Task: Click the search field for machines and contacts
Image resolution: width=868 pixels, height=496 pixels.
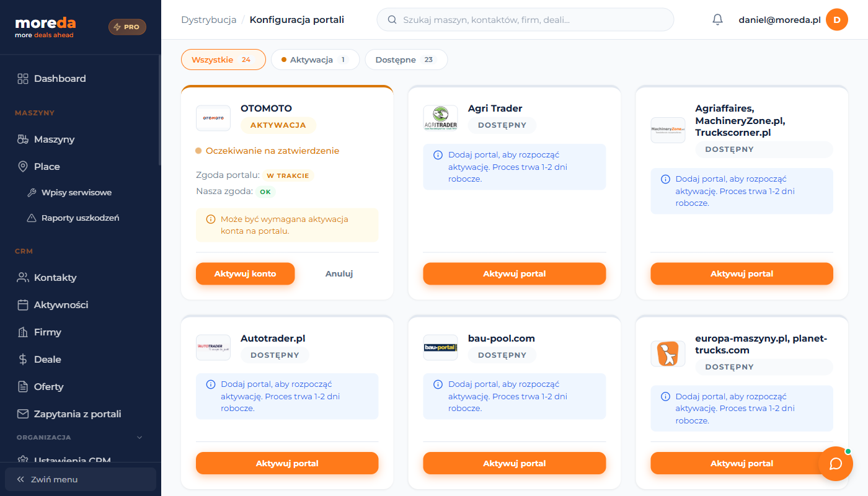Action: pyautogui.click(x=525, y=20)
